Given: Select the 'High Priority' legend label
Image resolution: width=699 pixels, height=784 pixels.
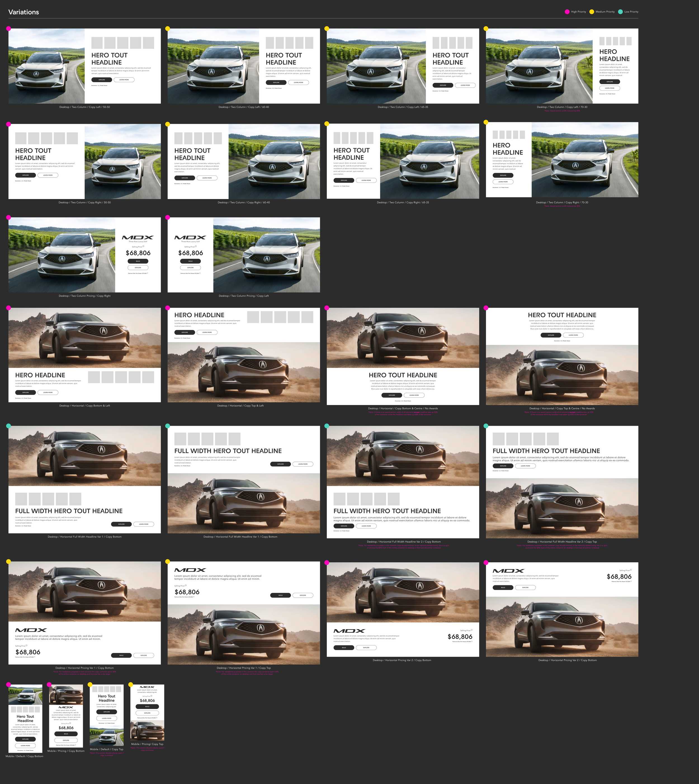Looking at the screenshot, I should point(578,12).
